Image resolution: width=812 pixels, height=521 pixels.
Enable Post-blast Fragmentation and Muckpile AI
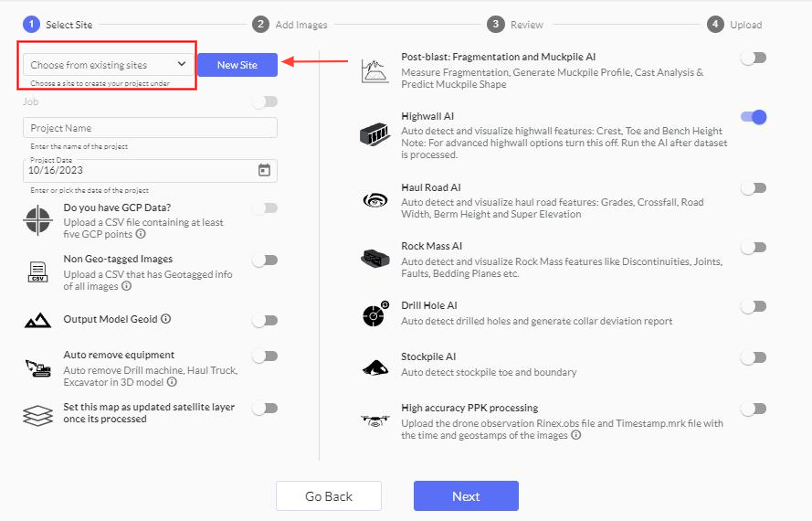[x=754, y=58]
